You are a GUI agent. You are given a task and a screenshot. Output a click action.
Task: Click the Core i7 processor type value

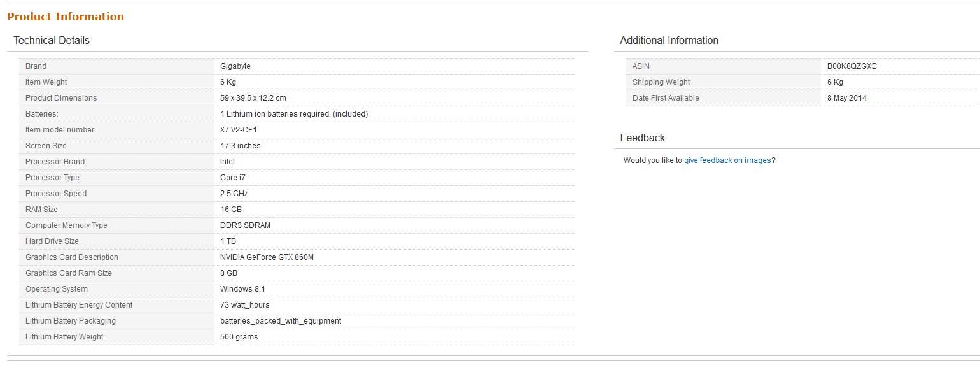tap(233, 178)
